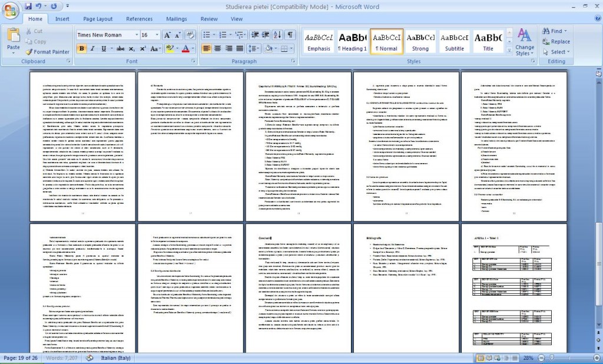Switch to the Page Layout tab
The height and width of the screenshot is (364, 603).
pos(98,19)
